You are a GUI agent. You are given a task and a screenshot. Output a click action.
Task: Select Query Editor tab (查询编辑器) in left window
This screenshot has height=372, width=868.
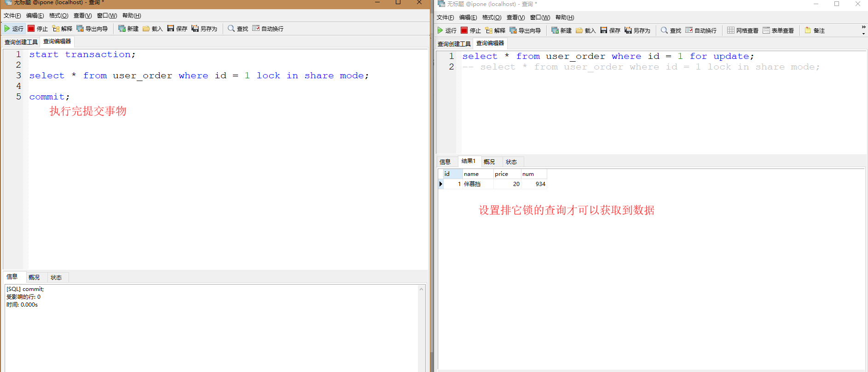pyautogui.click(x=57, y=41)
